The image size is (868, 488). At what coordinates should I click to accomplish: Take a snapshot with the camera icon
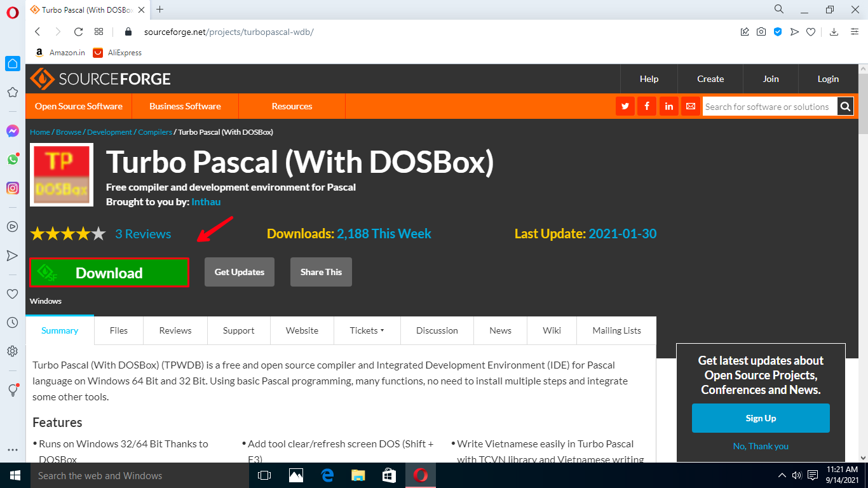tap(761, 32)
